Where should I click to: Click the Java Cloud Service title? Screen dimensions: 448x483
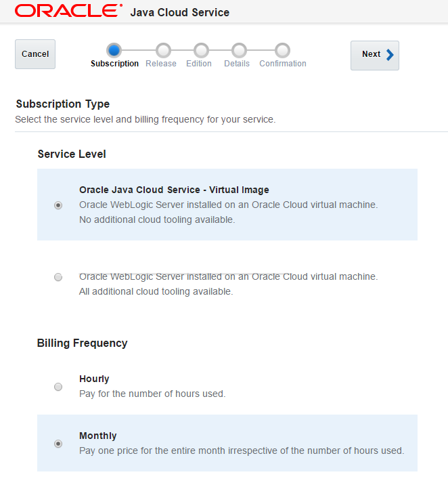pyautogui.click(x=180, y=12)
